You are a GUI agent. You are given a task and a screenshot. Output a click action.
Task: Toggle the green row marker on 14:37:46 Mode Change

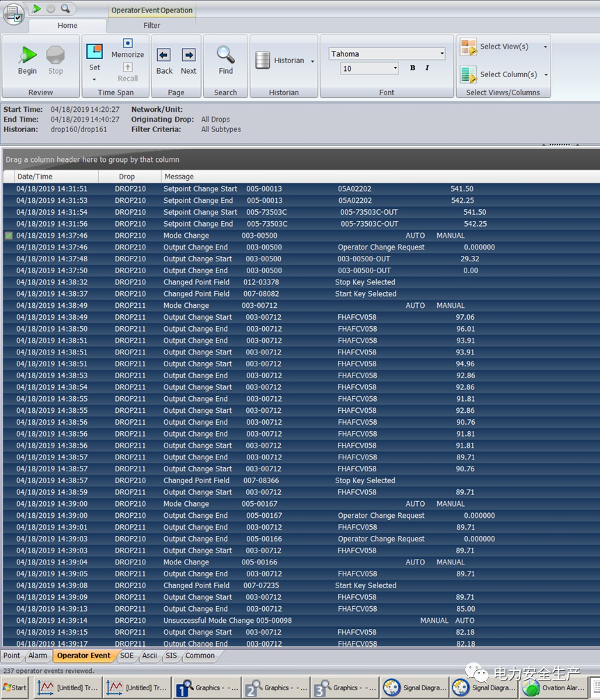(x=8, y=236)
